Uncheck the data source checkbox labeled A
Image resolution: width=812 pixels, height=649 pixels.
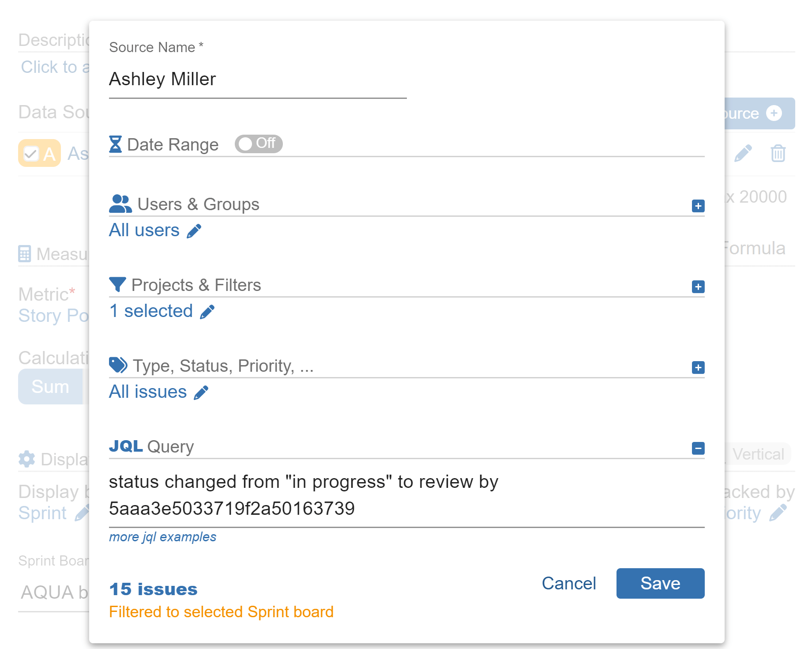[30, 153]
